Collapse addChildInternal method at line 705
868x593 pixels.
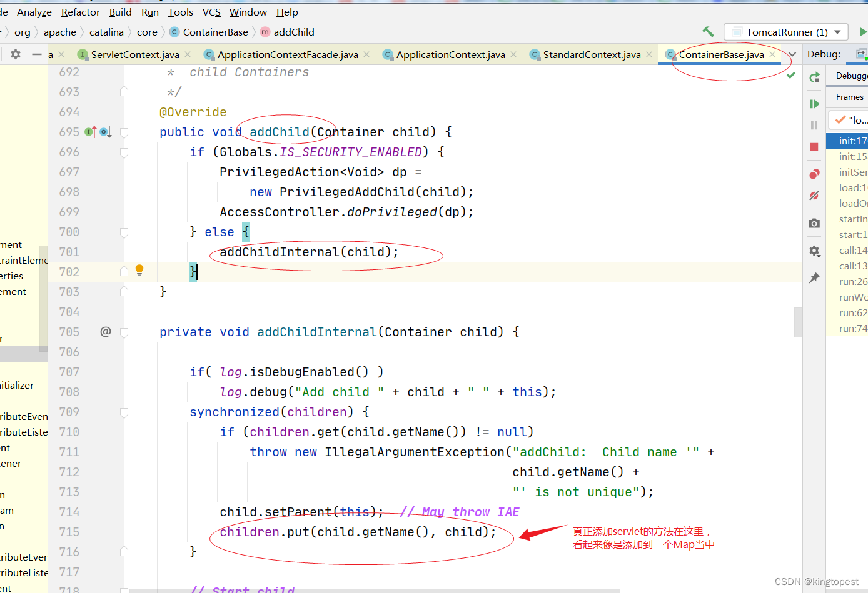click(124, 332)
